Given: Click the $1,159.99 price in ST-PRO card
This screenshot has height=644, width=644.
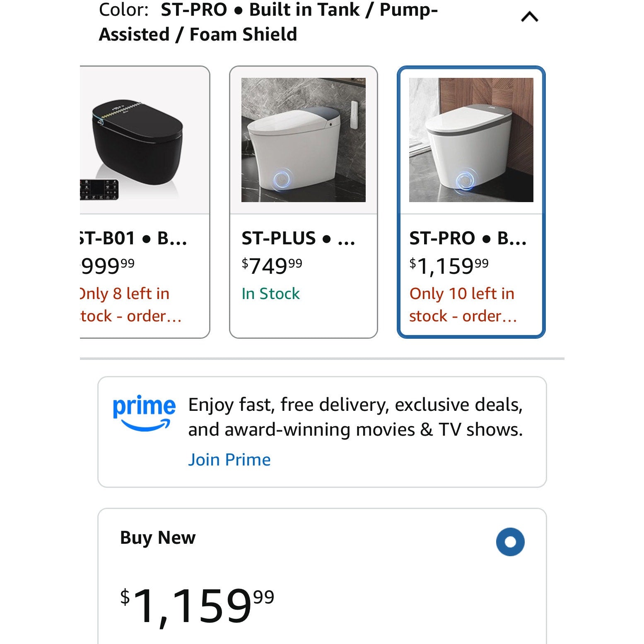Looking at the screenshot, I should tap(449, 265).
